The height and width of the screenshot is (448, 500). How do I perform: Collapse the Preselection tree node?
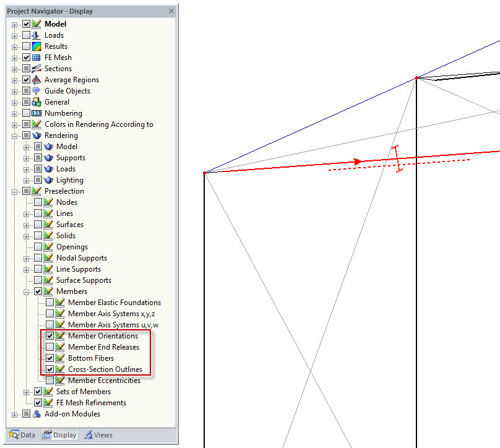(x=14, y=192)
